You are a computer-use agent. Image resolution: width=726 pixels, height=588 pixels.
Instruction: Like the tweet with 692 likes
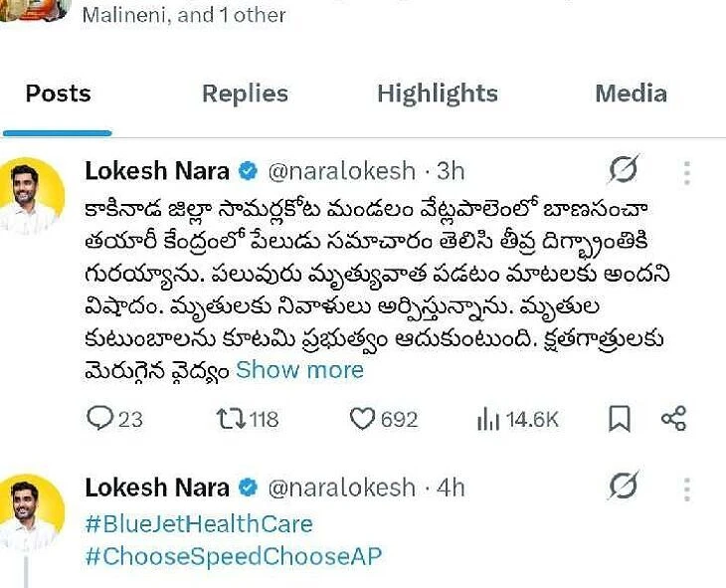click(363, 419)
